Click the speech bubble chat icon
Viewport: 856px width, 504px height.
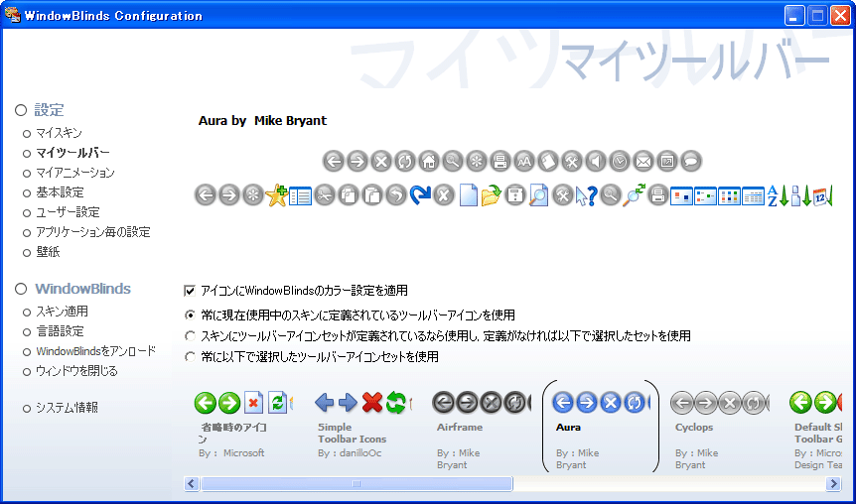[x=691, y=162]
